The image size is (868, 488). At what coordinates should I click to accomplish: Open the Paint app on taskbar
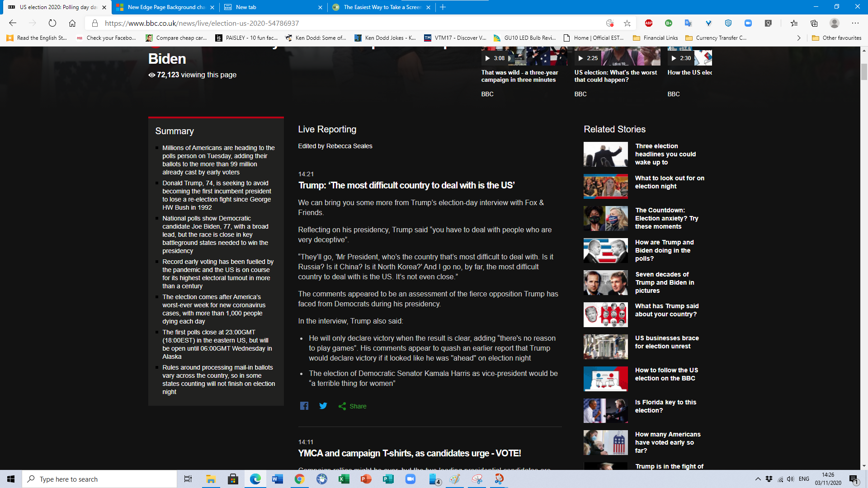click(x=455, y=479)
